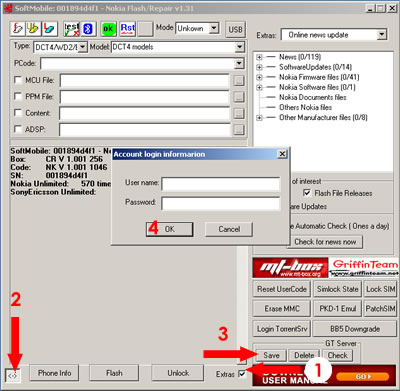Viewport: 400px width, 391px height.
Task: Expand the Nokia Firmware files (0/41) node
Action: coord(259,77)
